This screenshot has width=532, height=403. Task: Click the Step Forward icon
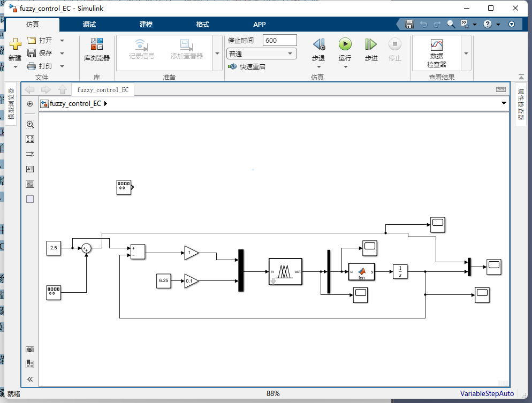click(x=371, y=44)
